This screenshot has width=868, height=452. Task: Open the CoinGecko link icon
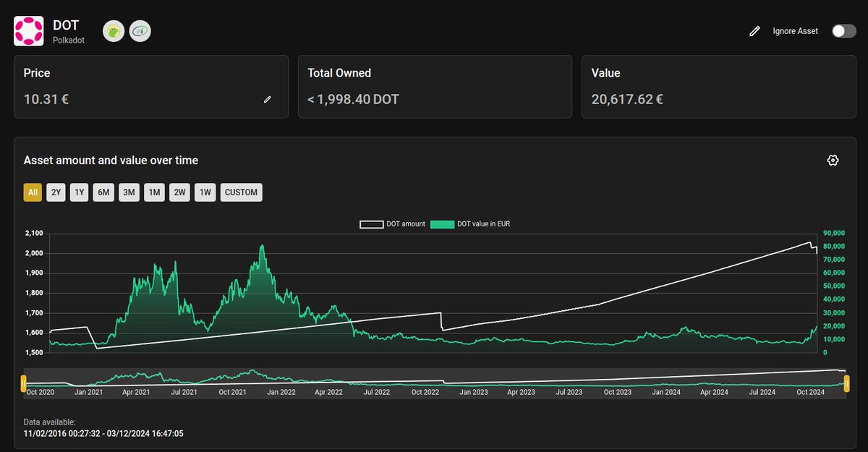[x=114, y=31]
